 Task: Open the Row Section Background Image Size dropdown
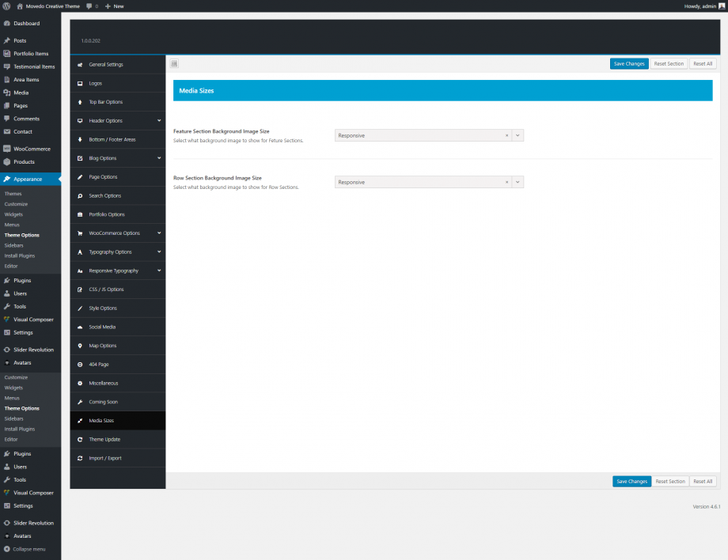point(518,182)
